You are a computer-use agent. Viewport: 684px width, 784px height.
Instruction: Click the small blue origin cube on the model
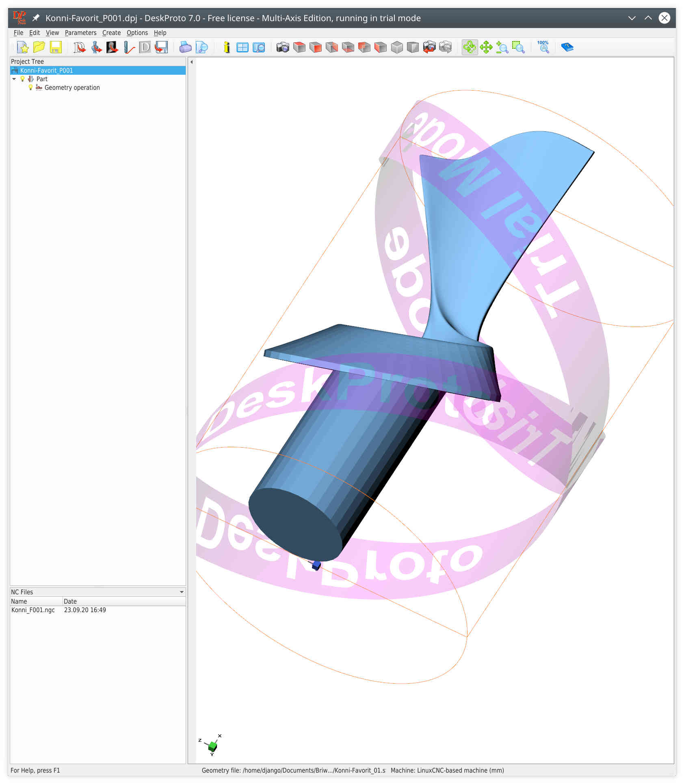(316, 565)
